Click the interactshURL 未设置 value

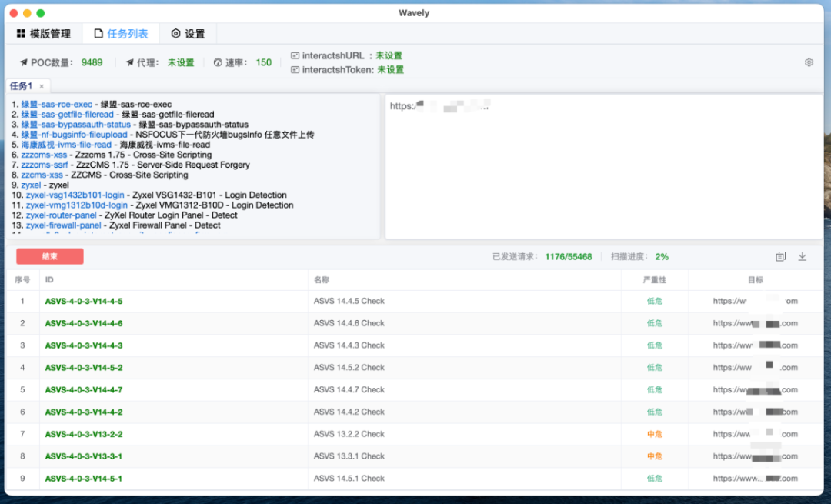[x=389, y=55]
